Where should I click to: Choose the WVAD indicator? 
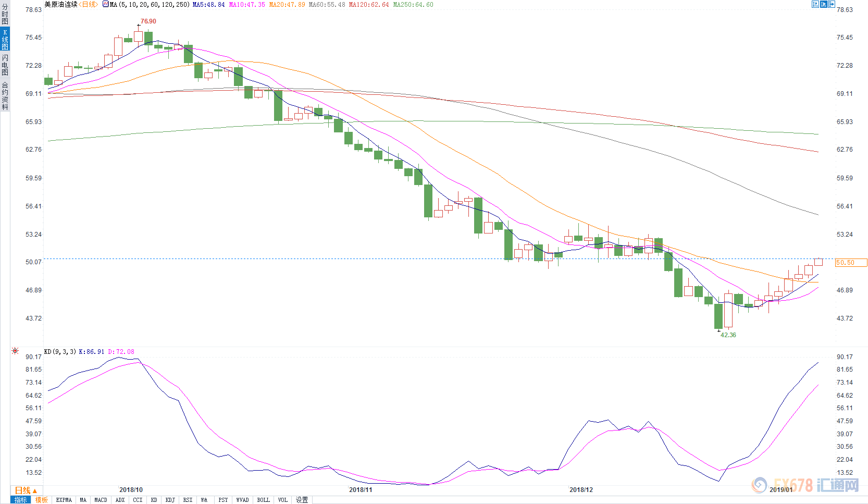pyautogui.click(x=243, y=500)
